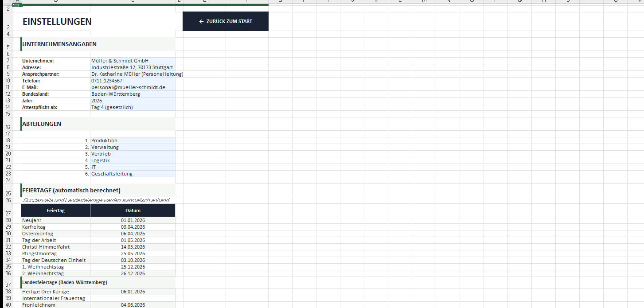
Task: Open the Attestpflicht cell Tag 4 (gesetzlich)
Action: tap(133, 107)
